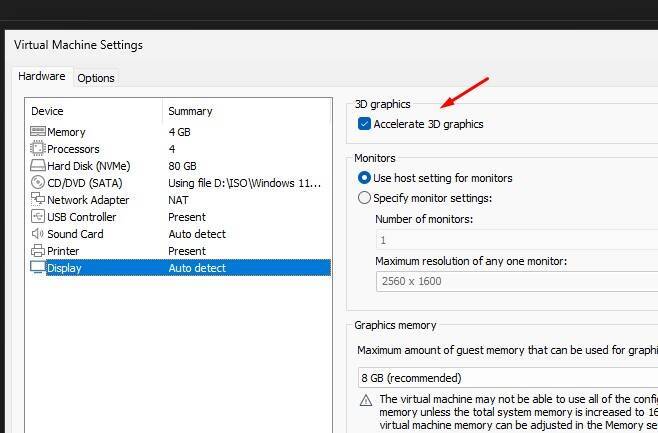The height and width of the screenshot is (433, 658).
Task: Click the Hard Disk (NVMe) drive icon
Action: coord(38,165)
